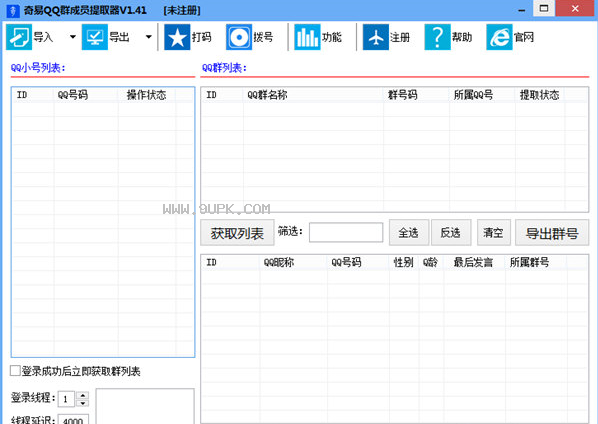Click the 获取列表 button
Screen dimensions: 598x424
[x=237, y=233]
